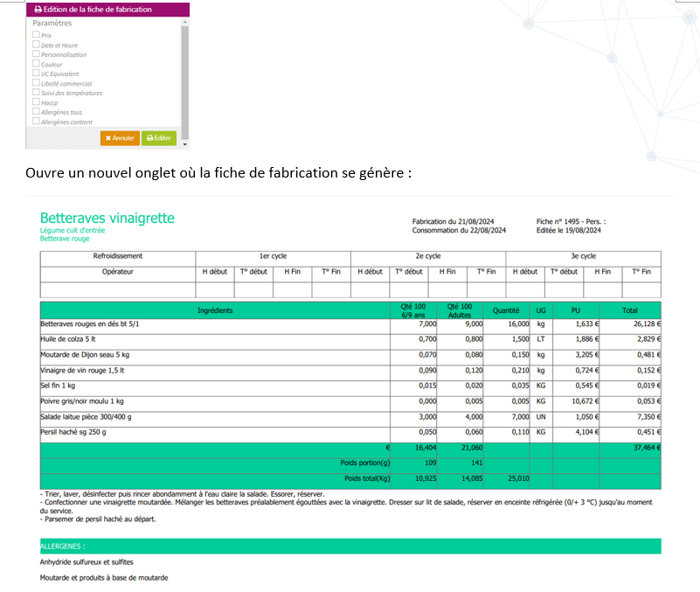The image size is (700, 592).
Task: Click the Poids total(Kg) label
Action: 367,478
